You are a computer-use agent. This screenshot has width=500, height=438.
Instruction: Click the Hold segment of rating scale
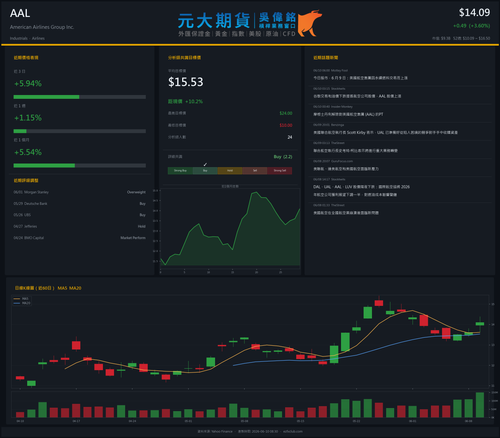click(230, 171)
